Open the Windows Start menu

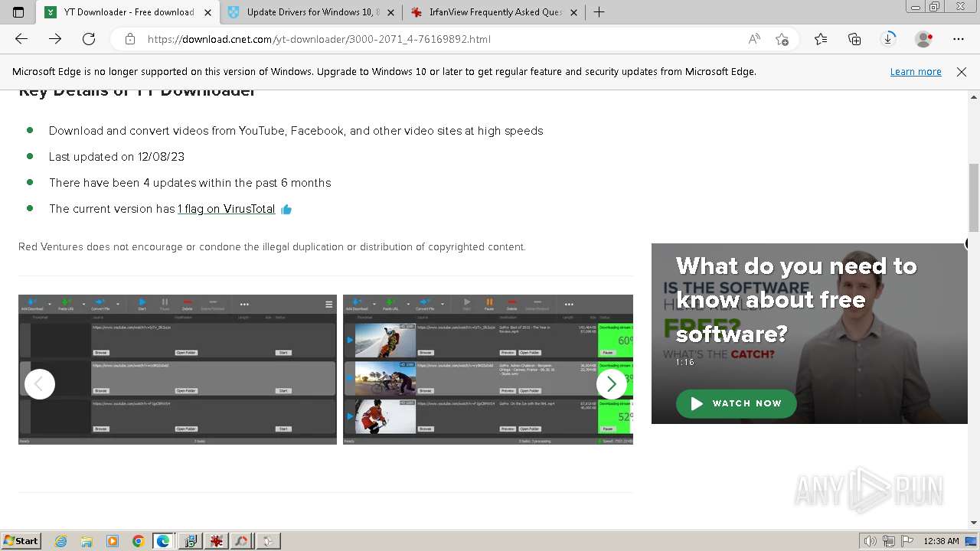point(21,541)
